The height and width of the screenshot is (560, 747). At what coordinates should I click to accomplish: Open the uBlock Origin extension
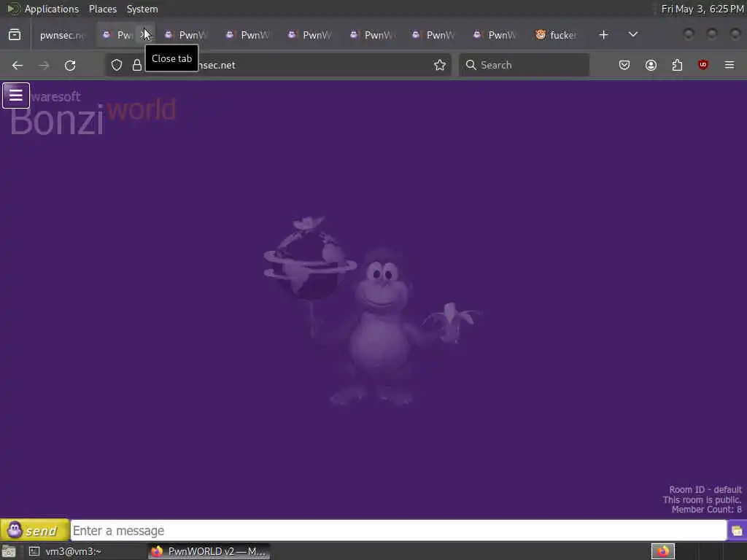coord(703,65)
